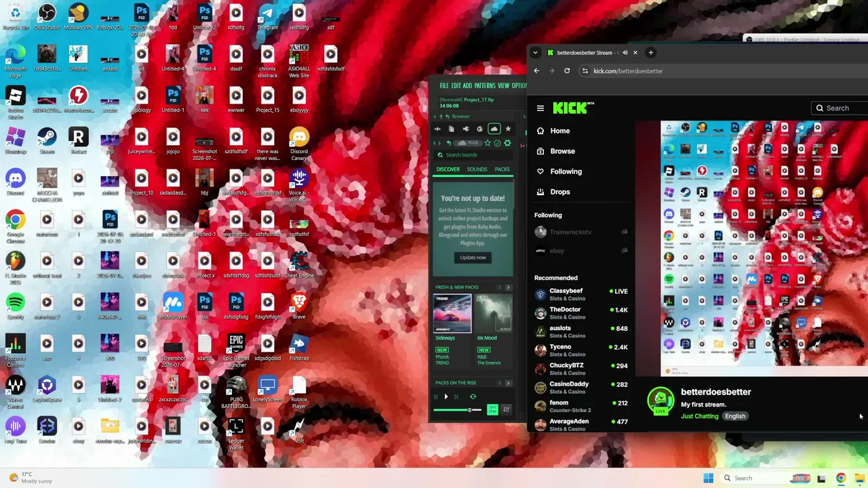The height and width of the screenshot is (488, 868).
Task: Select Roblox Studio desktop icon
Action: click(15, 103)
